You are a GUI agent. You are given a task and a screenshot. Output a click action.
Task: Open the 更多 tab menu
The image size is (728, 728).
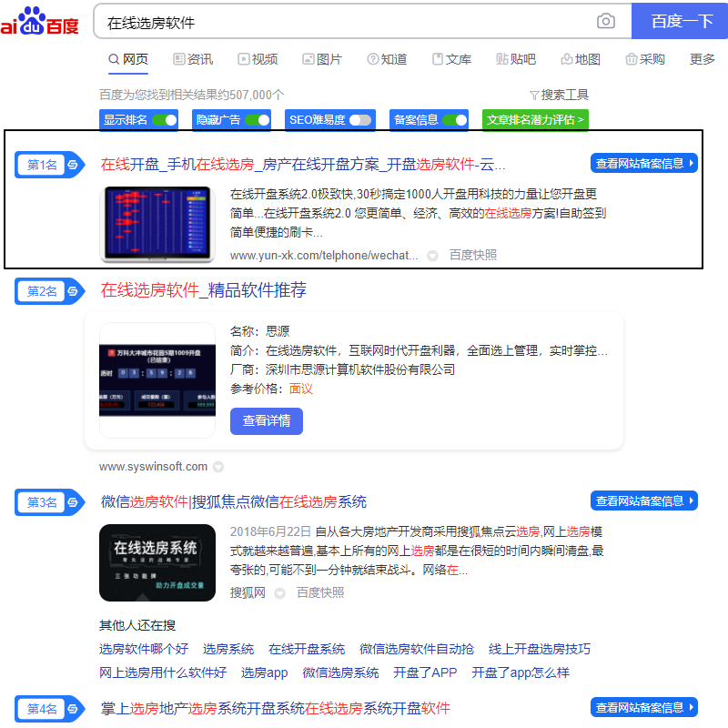pos(702,59)
